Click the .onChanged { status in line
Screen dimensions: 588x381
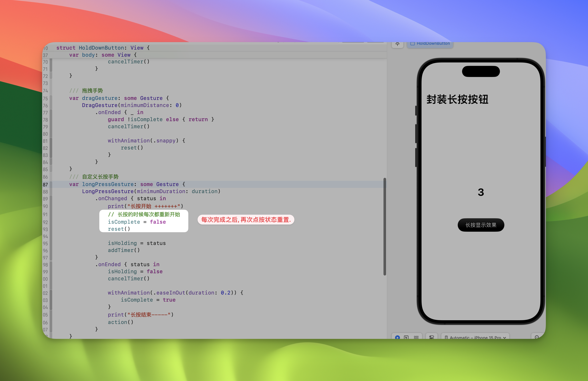(131, 198)
